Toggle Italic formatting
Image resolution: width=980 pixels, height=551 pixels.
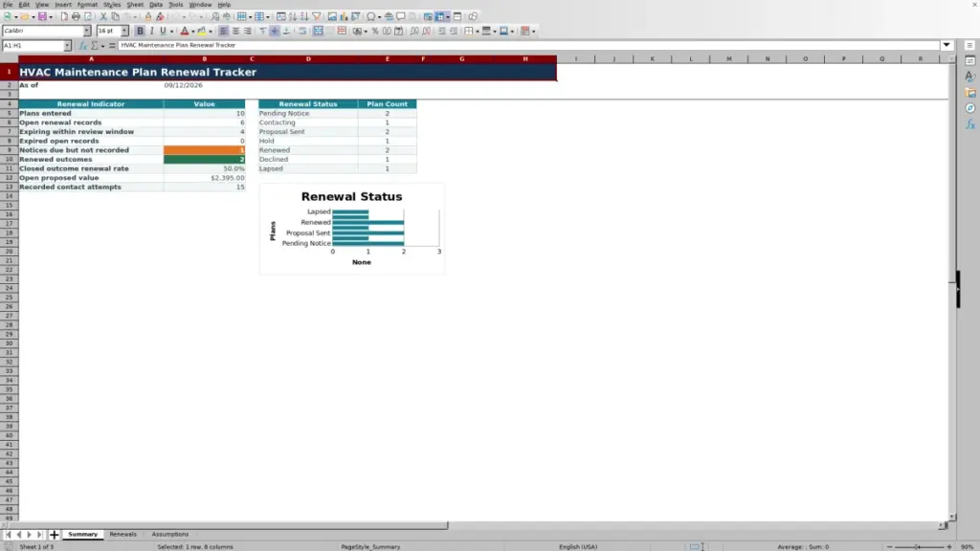(152, 32)
